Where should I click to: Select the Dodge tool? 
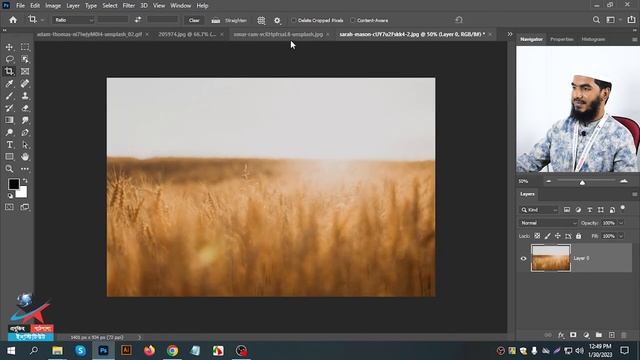9,133
